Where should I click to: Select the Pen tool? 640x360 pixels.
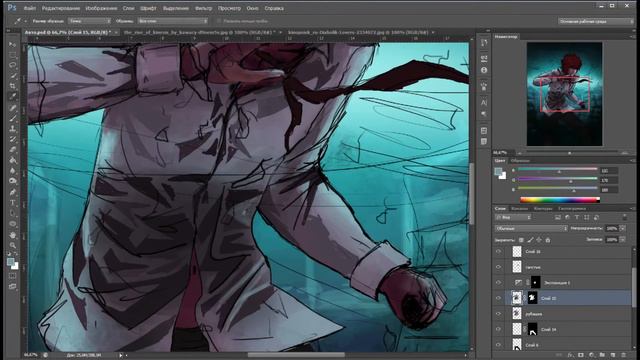point(13,192)
